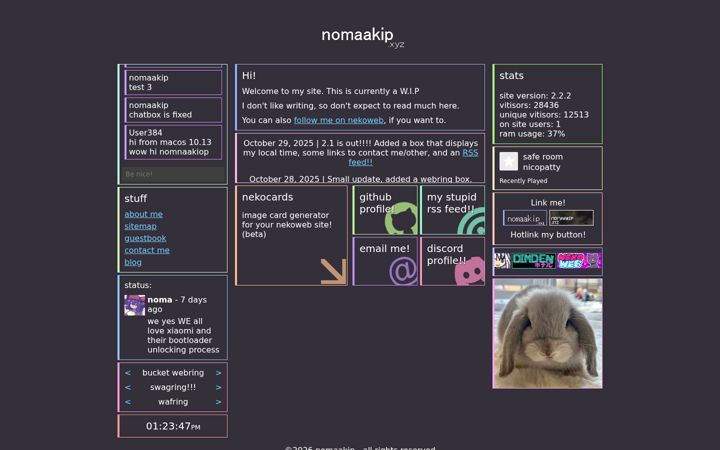Viewport: 720px width, 450px height.
Task: Open the RSS feed!! link in changelog
Action: pos(470,153)
